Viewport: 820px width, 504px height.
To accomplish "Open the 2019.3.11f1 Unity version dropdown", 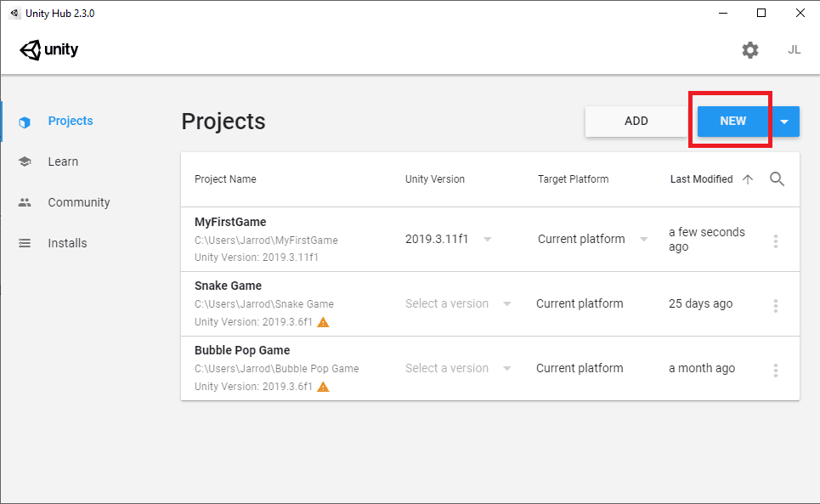I will (x=449, y=240).
